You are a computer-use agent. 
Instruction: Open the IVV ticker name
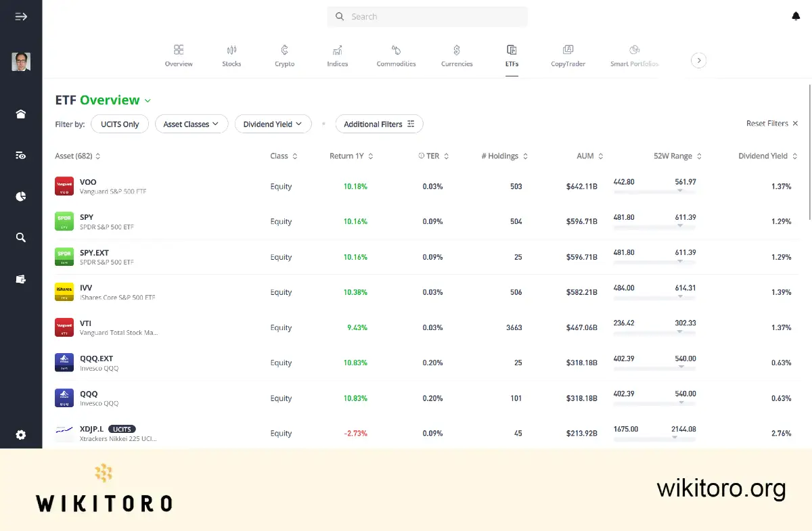[x=86, y=287]
